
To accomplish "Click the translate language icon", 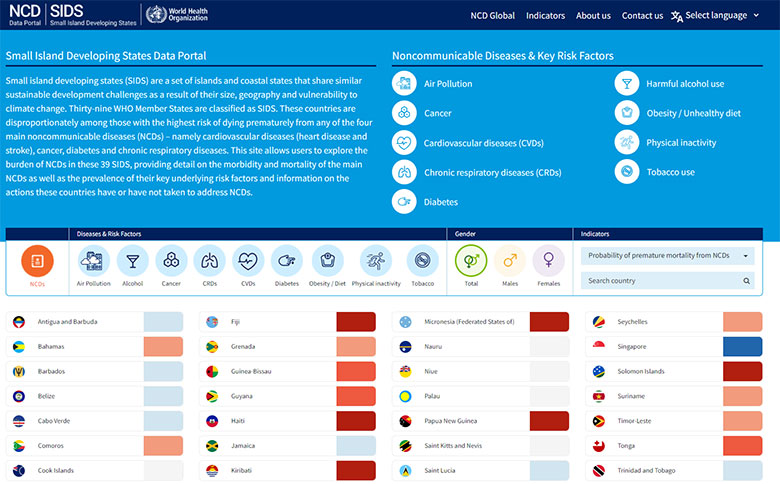I will tap(677, 16).
